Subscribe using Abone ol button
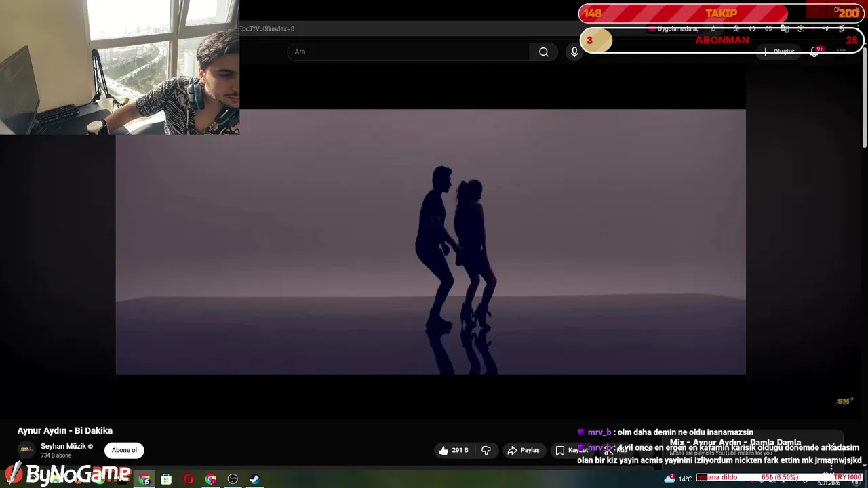Image resolution: width=868 pixels, height=488 pixels. (x=124, y=450)
